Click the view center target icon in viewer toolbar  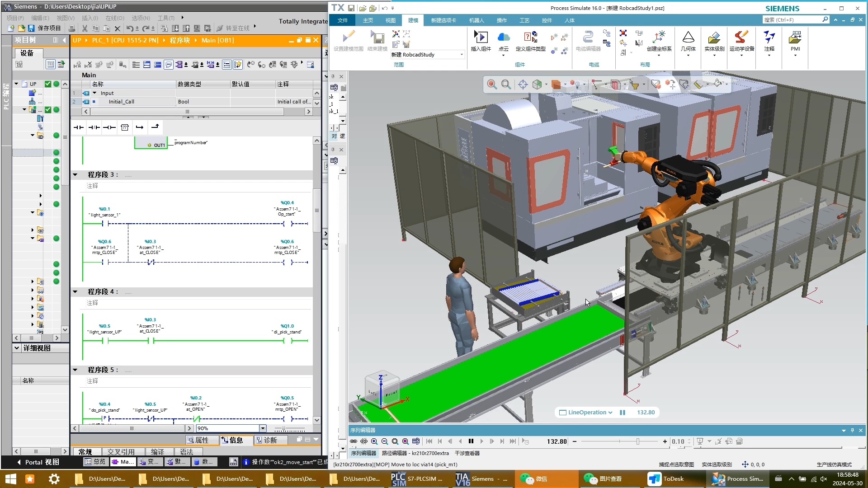click(523, 84)
